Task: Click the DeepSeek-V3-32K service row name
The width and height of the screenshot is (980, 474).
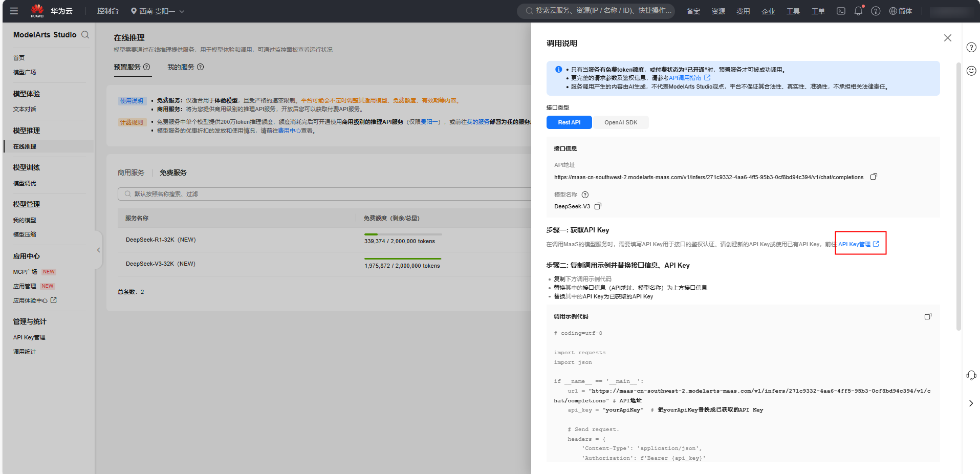Action: tap(161, 264)
